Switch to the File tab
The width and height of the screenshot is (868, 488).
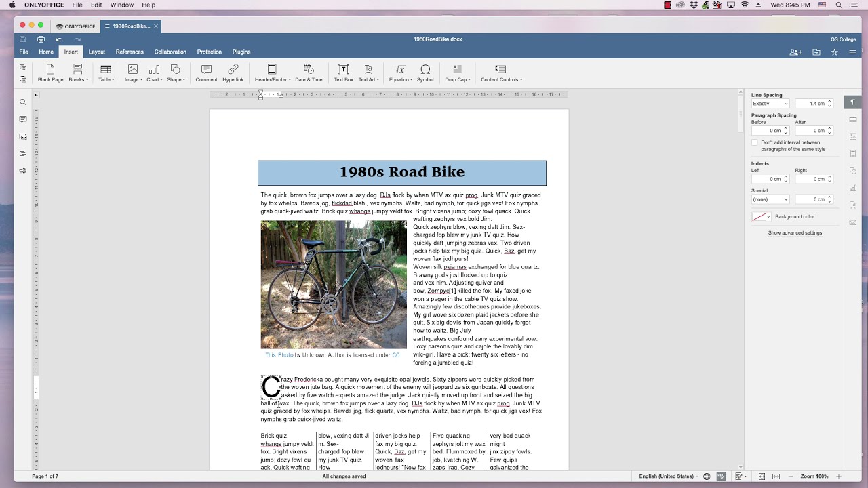pyautogui.click(x=24, y=52)
